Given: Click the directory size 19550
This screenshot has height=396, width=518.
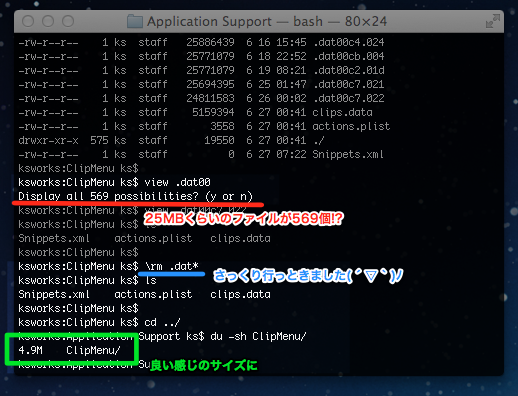Looking at the screenshot, I should (219, 140).
